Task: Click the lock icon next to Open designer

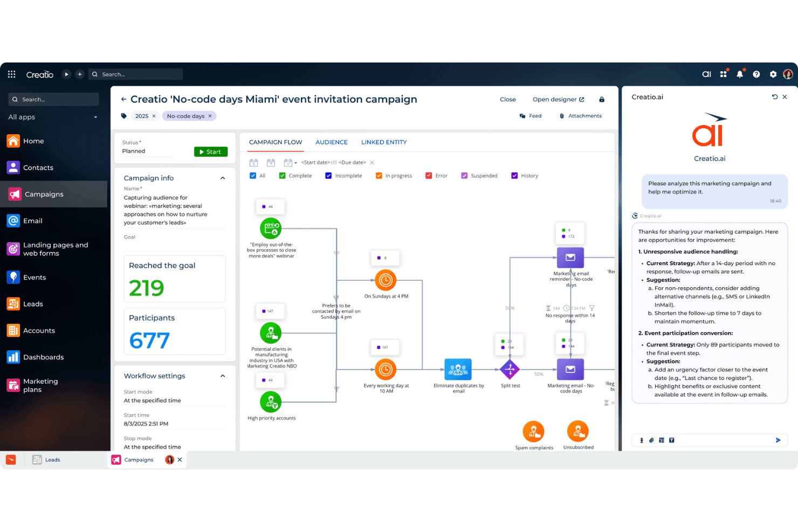Action: pos(602,99)
